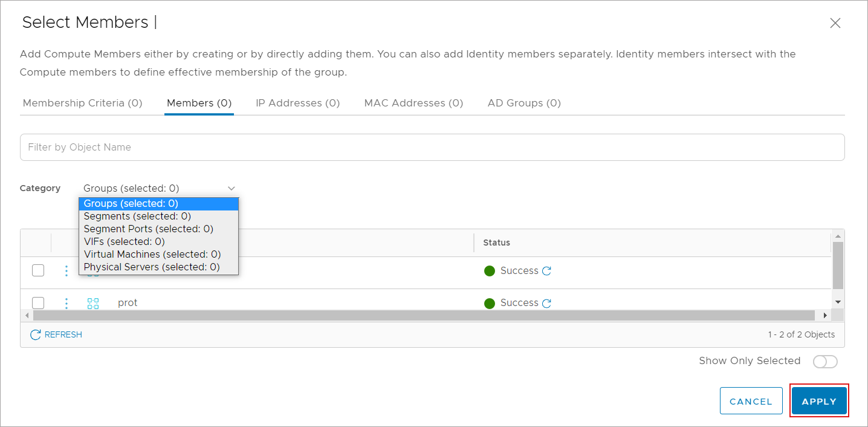
Task: Open the IP Addresses tab
Action: 297,103
